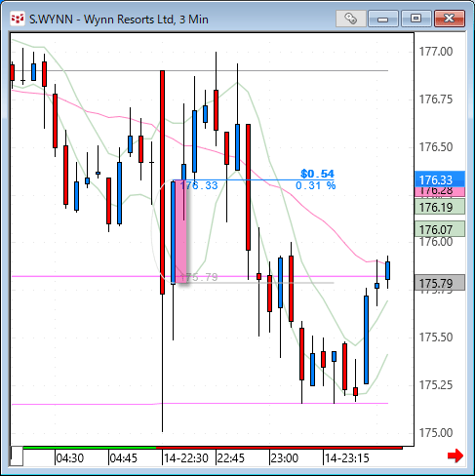The width and height of the screenshot is (475, 476).
Task: Select the $0.54 measurement label
Action: pyautogui.click(x=317, y=174)
